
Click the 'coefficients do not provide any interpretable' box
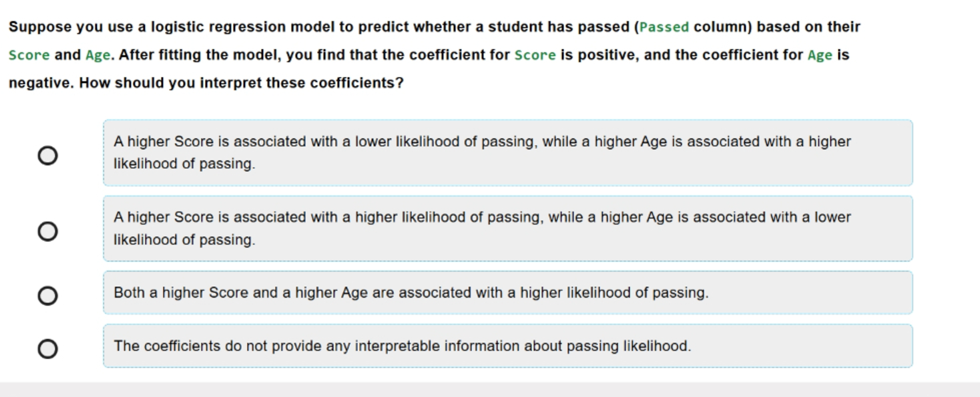[x=507, y=346]
